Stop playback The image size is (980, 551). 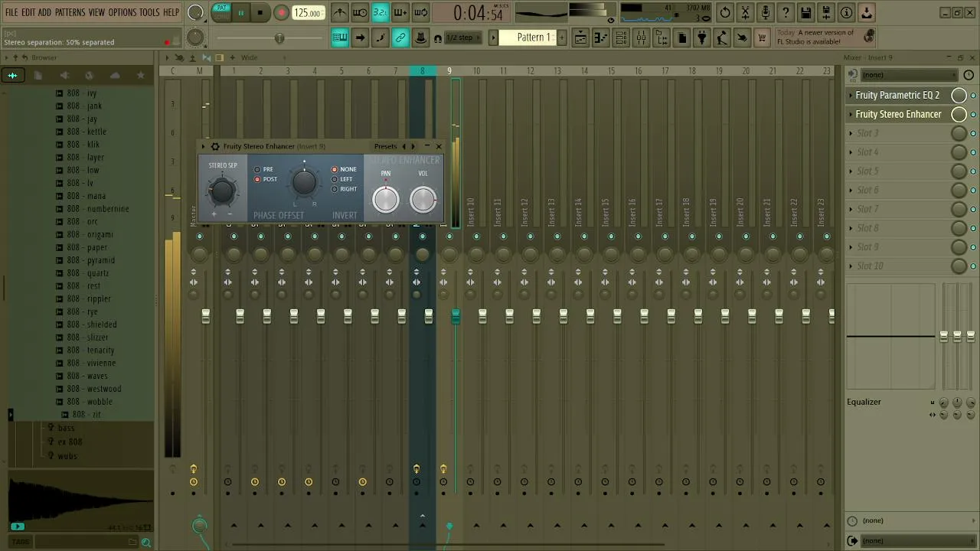point(260,12)
